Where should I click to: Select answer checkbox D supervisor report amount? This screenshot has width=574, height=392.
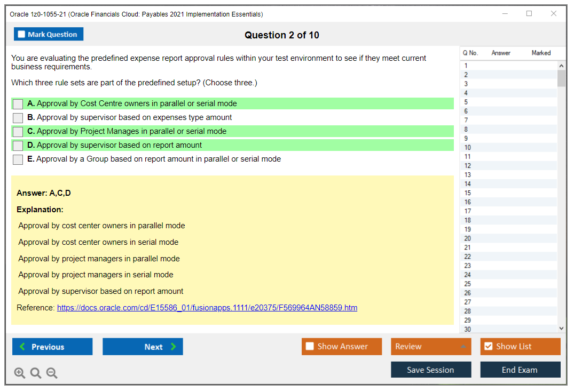[x=18, y=146]
